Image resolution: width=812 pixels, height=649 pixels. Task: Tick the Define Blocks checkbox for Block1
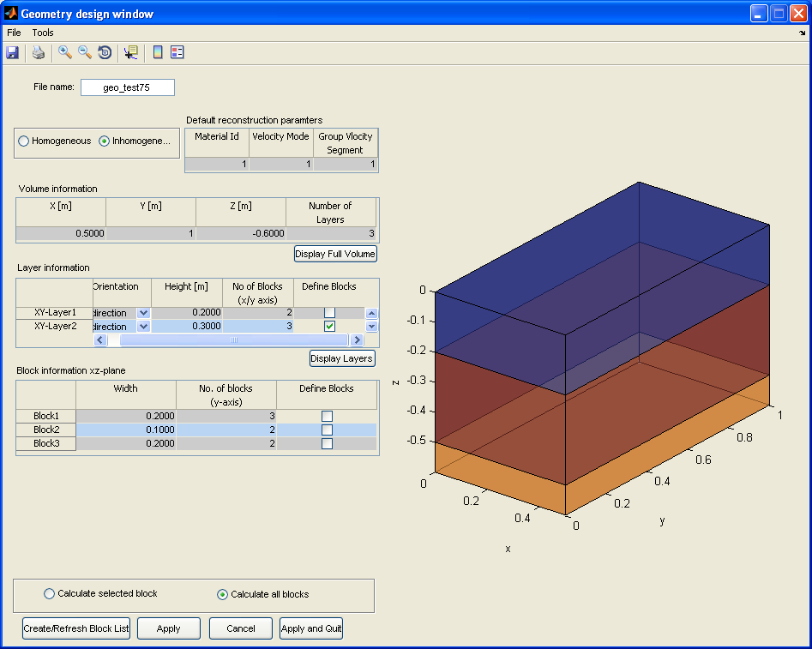click(327, 416)
